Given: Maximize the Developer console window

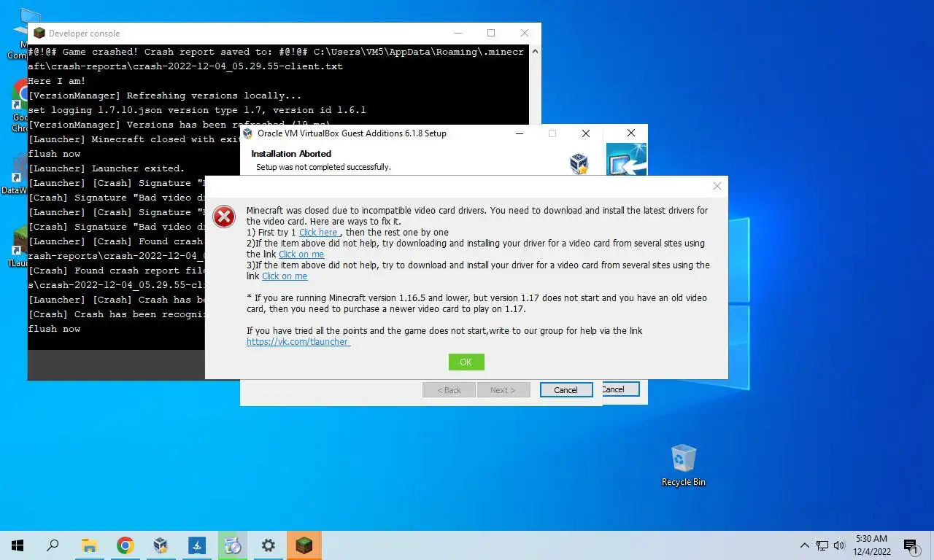Looking at the screenshot, I should click(x=491, y=33).
